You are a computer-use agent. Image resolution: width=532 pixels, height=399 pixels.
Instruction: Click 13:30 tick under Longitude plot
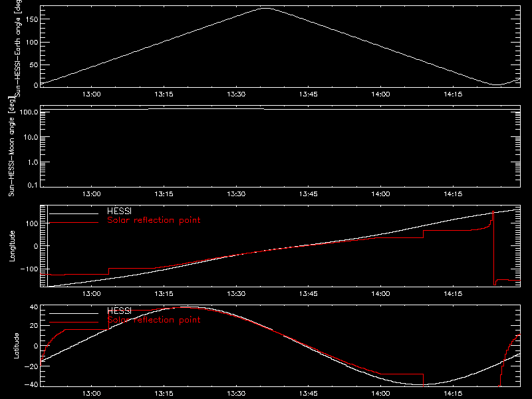click(236, 294)
